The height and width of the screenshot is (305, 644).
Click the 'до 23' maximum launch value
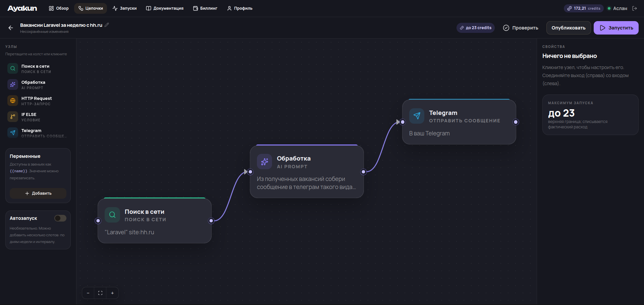561,113
